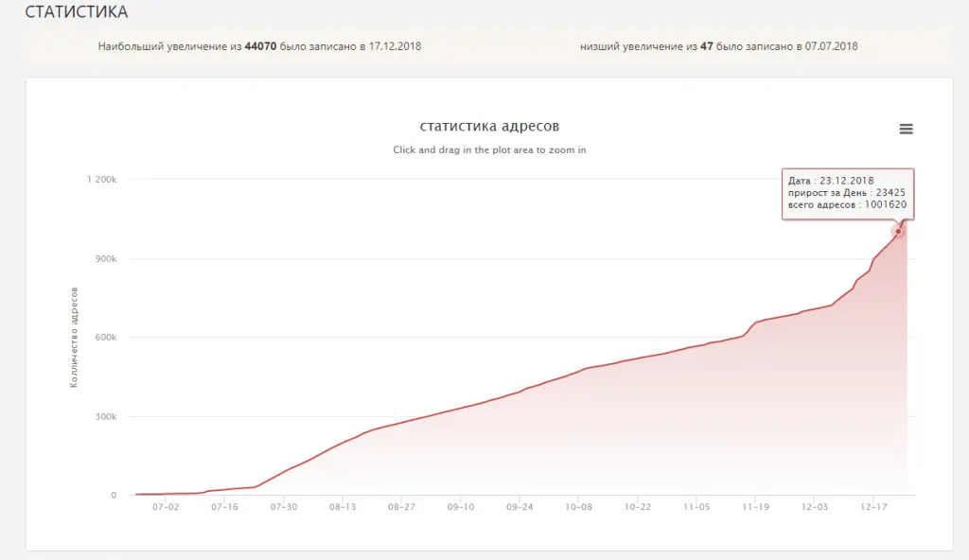Click the 10-08 x-axis date label
This screenshot has width=969, height=560.
coord(578,507)
